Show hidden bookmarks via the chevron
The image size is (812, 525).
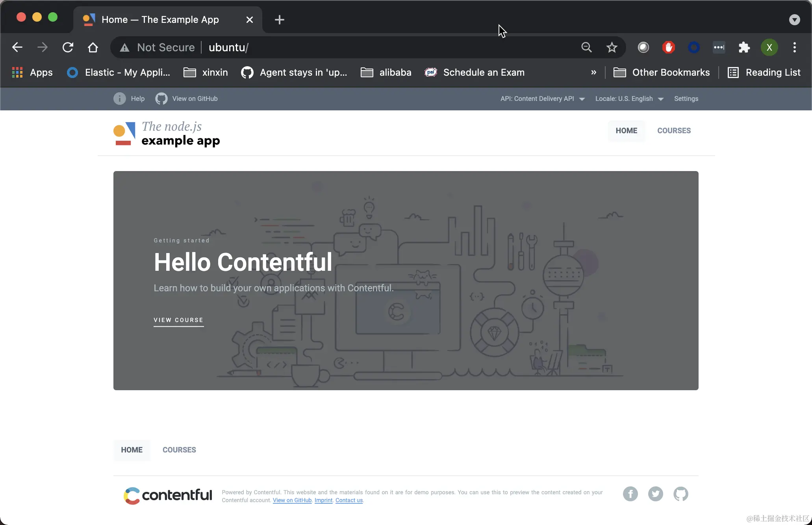tap(593, 73)
